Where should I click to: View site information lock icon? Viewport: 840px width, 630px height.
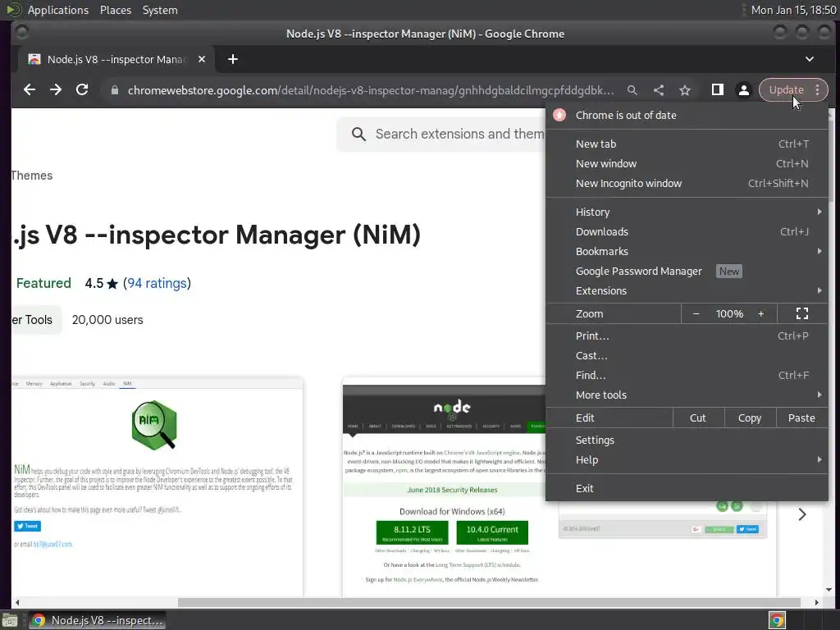pos(115,90)
